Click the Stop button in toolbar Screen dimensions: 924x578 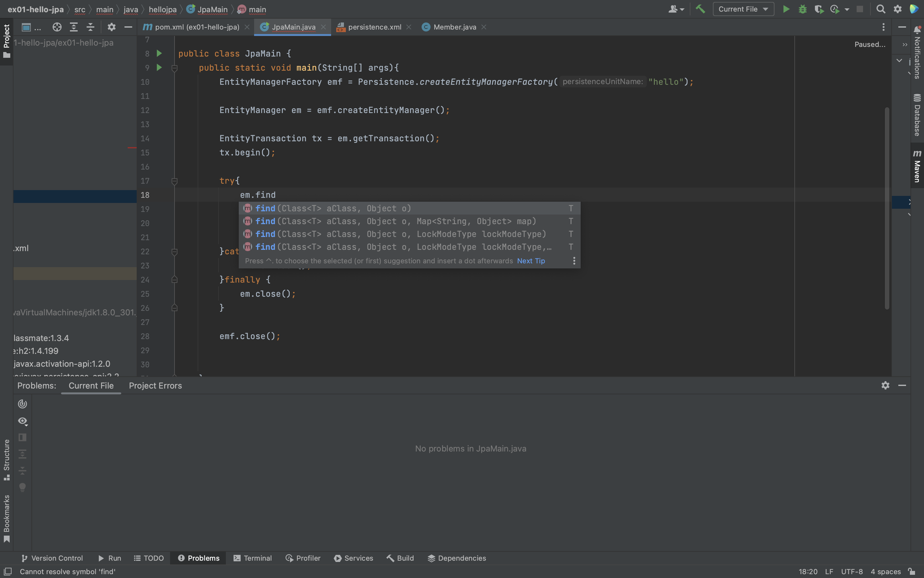(860, 9)
